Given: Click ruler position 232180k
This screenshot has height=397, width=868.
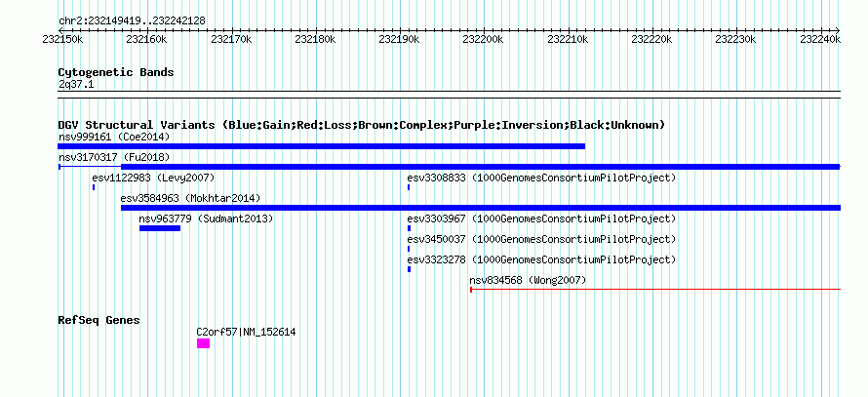Looking at the screenshot, I should (316, 39).
